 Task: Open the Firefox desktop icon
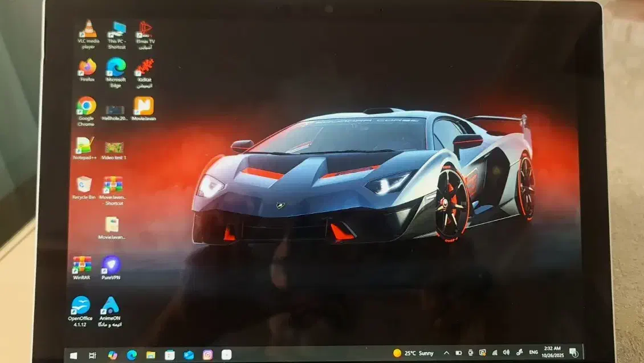click(87, 68)
